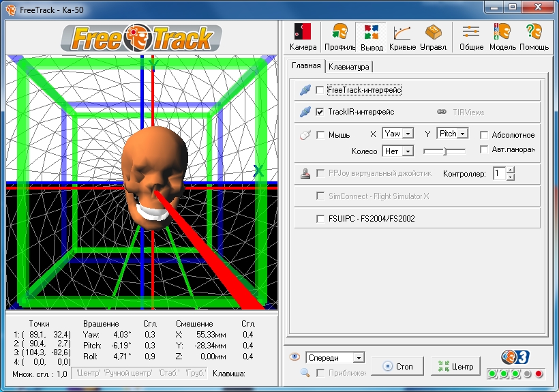Toggle SimConnect Flight Simulator X checkbox

click(320, 196)
